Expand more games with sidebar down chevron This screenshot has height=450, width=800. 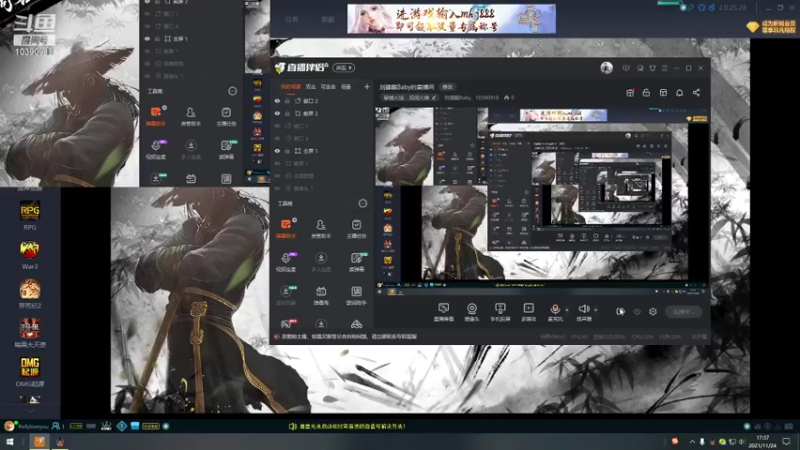click(x=30, y=410)
